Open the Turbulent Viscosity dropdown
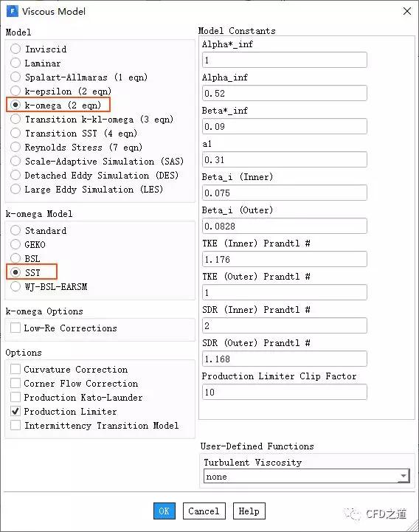 click(x=307, y=477)
